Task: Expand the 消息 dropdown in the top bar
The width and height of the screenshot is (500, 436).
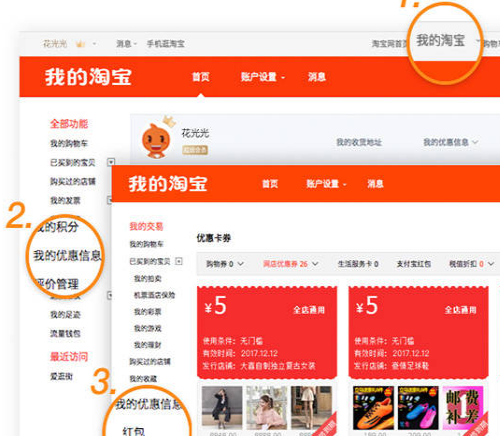Action: pyautogui.click(x=126, y=44)
